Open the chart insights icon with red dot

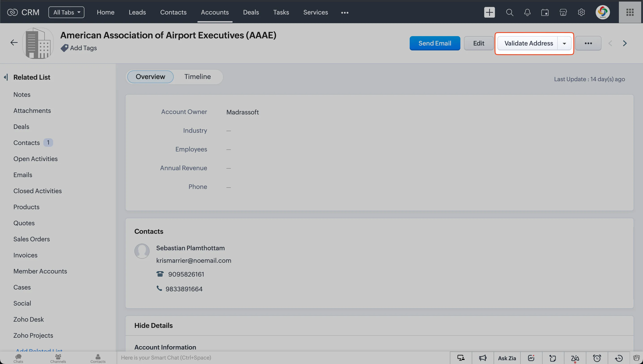pos(531,358)
